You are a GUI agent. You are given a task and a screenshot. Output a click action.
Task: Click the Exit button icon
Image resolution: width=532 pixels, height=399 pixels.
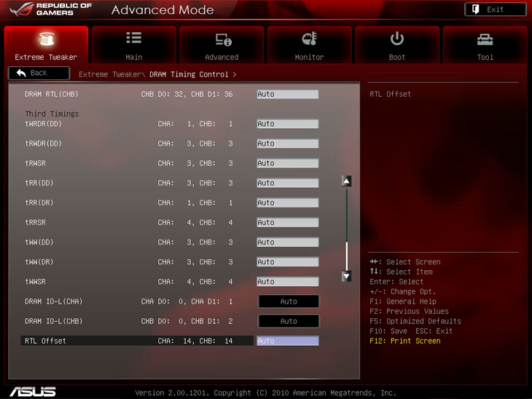click(x=477, y=9)
